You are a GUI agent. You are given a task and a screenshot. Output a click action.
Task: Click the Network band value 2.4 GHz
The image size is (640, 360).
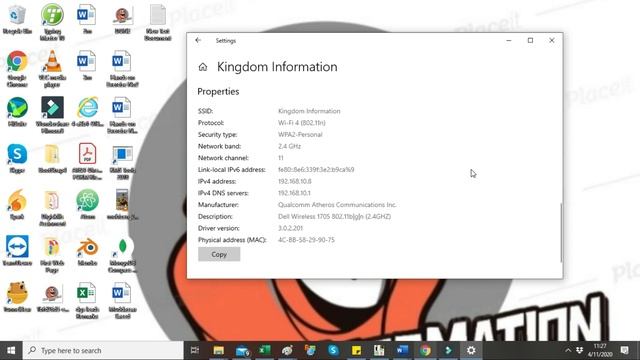[289, 146]
